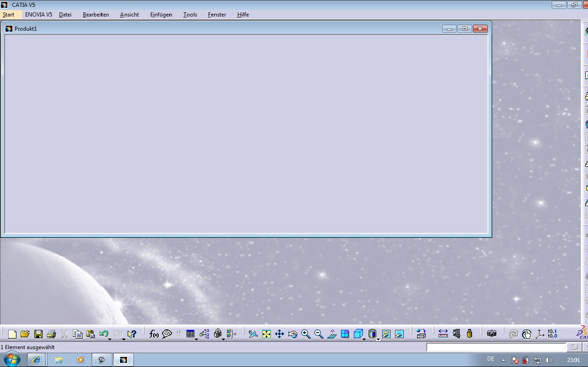The width and height of the screenshot is (588, 367).
Task: Open the Windows Start orb
Action: (x=11, y=360)
